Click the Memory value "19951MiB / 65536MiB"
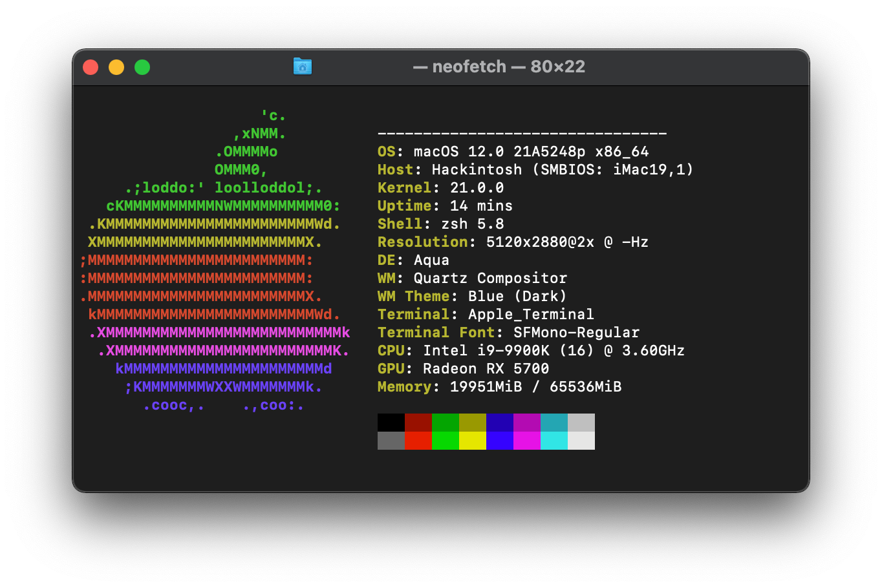Image resolution: width=882 pixels, height=588 pixels. 535,387
